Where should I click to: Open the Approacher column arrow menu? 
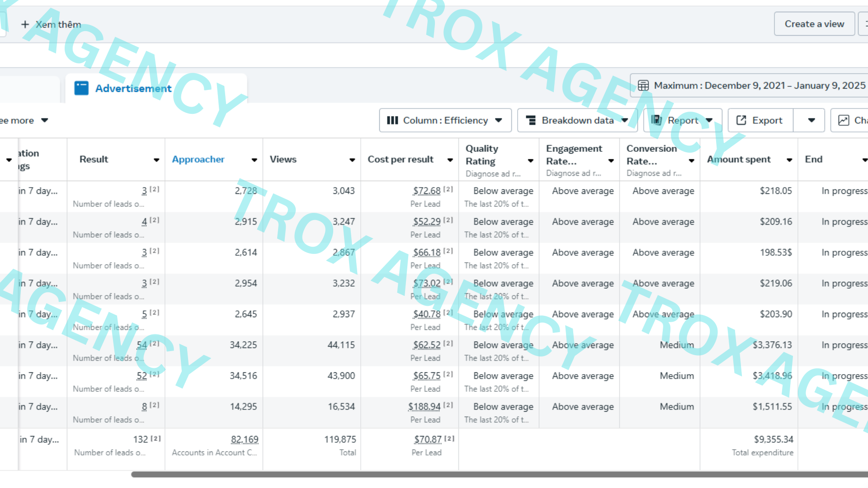[255, 160]
